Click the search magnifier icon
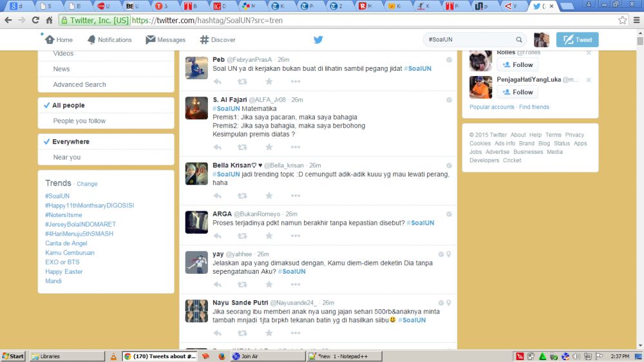The height and width of the screenshot is (362, 644). pyautogui.click(x=519, y=39)
